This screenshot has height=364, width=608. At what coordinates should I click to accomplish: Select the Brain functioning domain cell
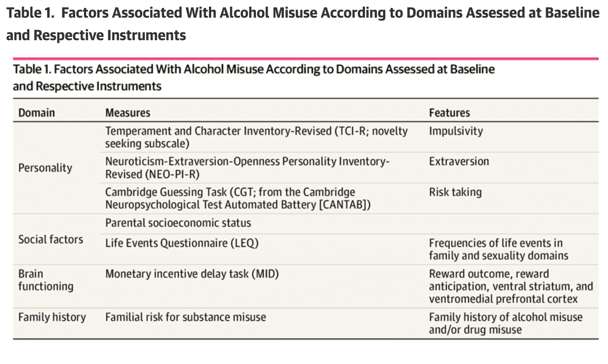coord(46,280)
